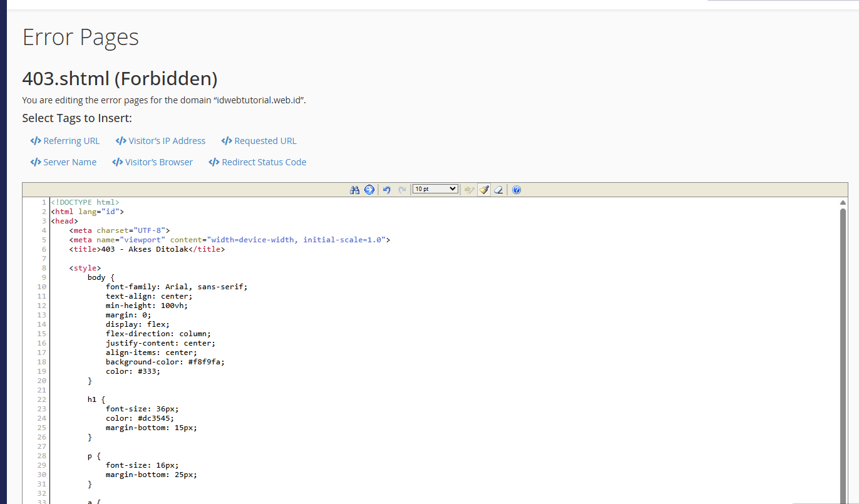Image resolution: width=859 pixels, height=504 pixels.
Task: Click the 'min-height: 100vh;' code line
Action: click(147, 306)
